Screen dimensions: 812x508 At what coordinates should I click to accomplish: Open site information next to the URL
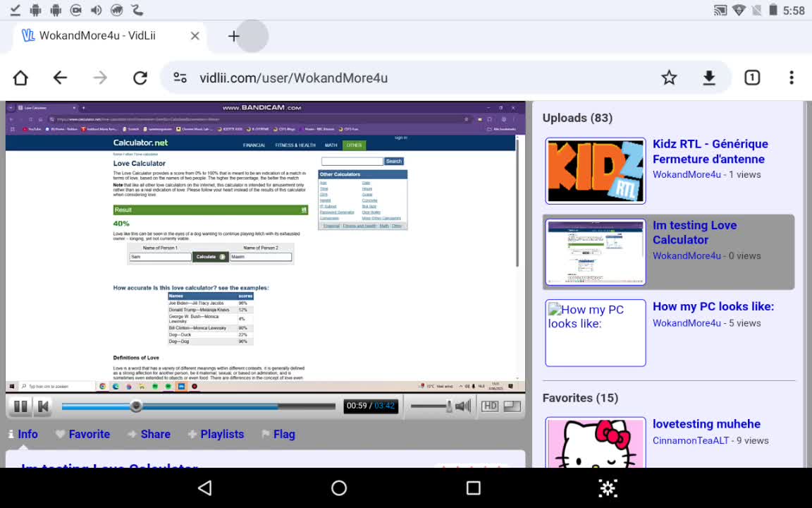click(x=180, y=78)
